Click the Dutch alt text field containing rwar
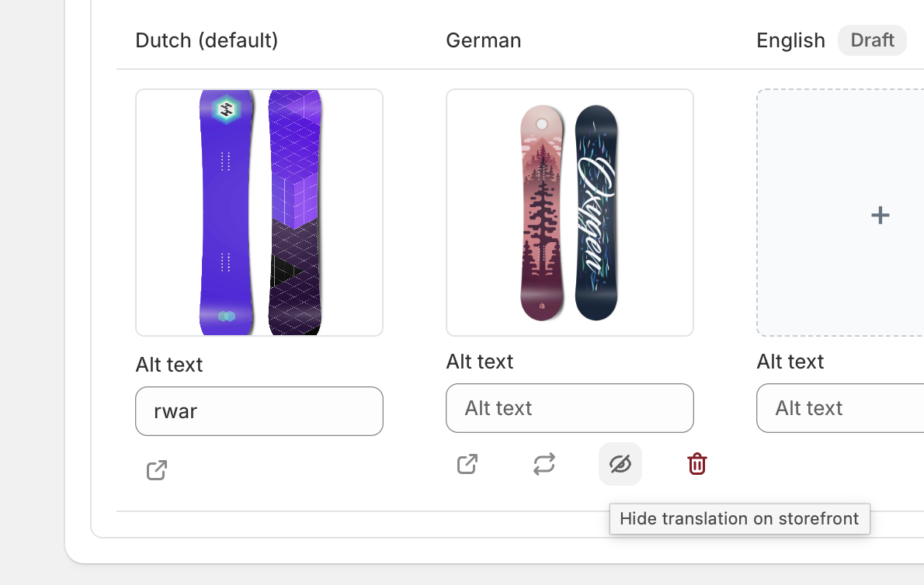The height and width of the screenshot is (585, 924). click(259, 411)
